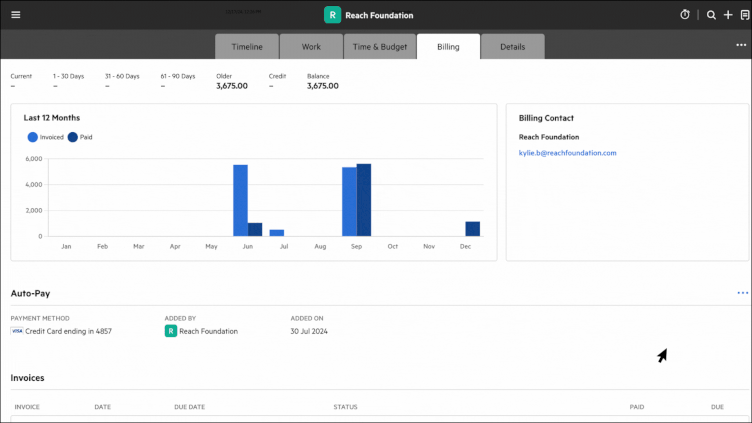The image size is (752, 423).
Task: Open search with magnifying glass icon
Action: click(711, 15)
